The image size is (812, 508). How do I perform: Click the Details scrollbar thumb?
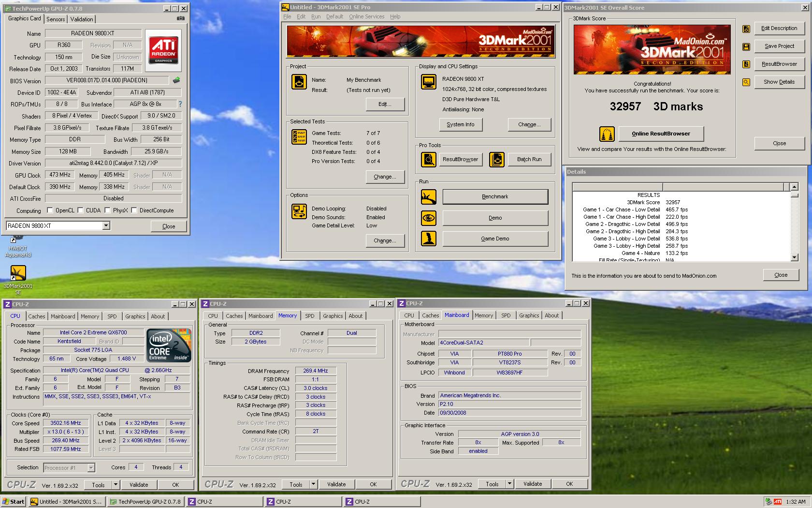pos(794,194)
